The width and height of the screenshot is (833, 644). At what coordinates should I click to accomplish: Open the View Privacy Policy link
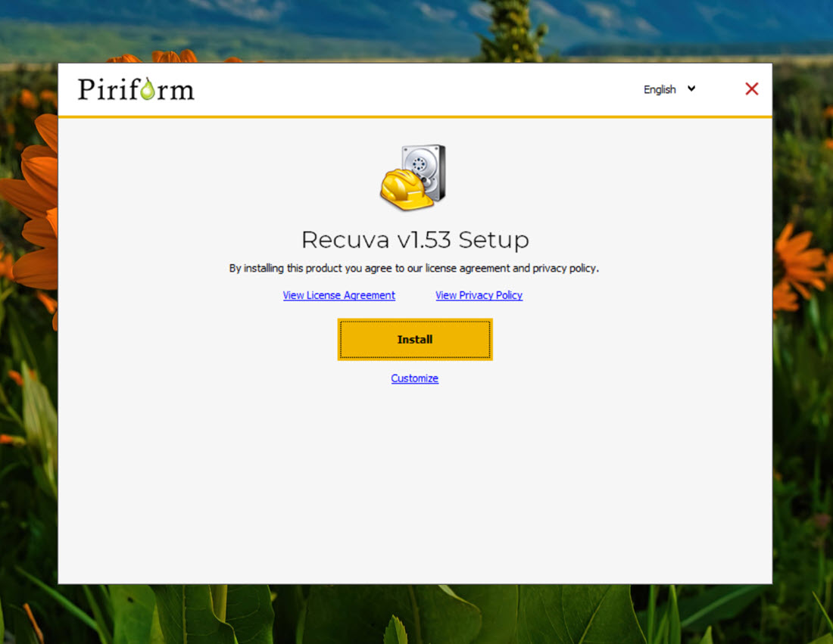point(479,295)
